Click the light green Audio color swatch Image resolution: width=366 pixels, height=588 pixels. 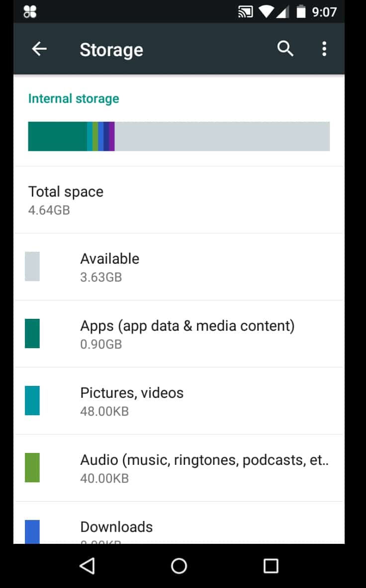(32, 467)
